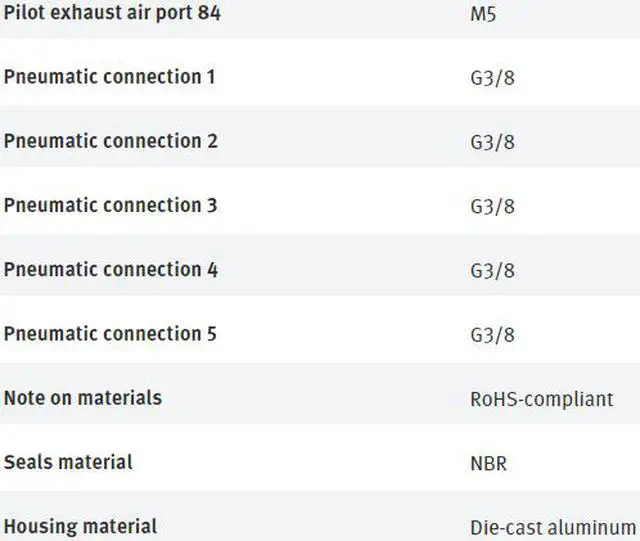Select the G3/8 value for Pneumatic connection 5
Viewport: 640px width, 541px height.
(x=492, y=334)
